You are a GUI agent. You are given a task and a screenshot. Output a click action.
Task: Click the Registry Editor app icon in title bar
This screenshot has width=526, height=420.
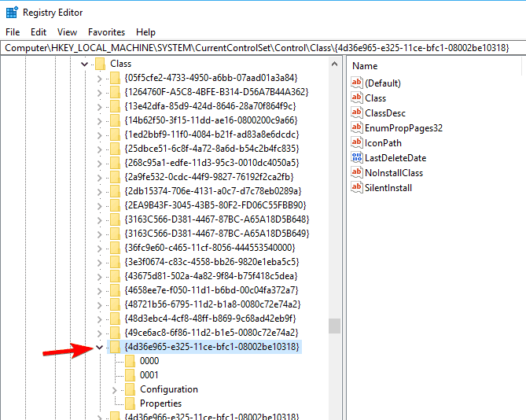[12, 13]
